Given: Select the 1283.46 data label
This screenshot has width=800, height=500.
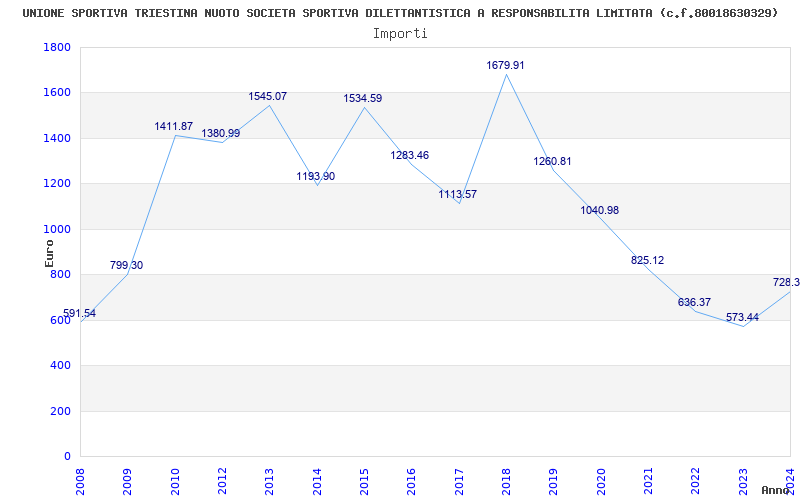Looking at the screenshot, I should pyautogui.click(x=410, y=155).
